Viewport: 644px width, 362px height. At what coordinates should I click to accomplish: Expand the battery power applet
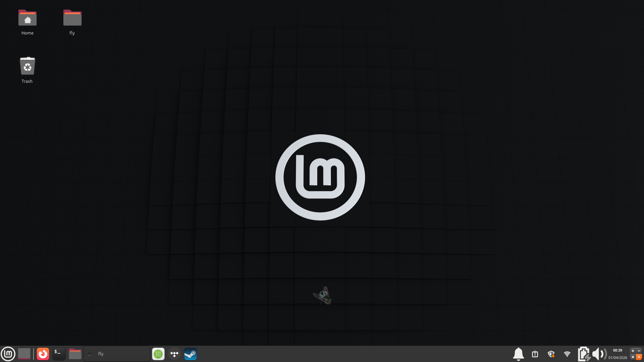(x=584, y=354)
